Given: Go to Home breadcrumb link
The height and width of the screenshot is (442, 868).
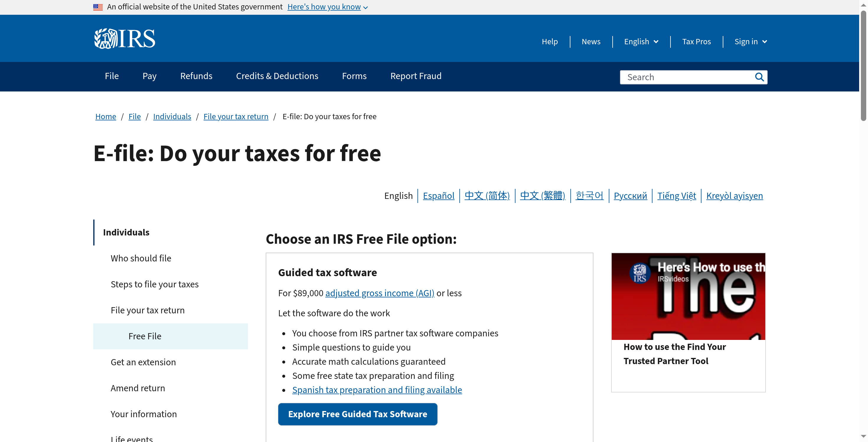Looking at the screenshot, I should pos(105,117).
